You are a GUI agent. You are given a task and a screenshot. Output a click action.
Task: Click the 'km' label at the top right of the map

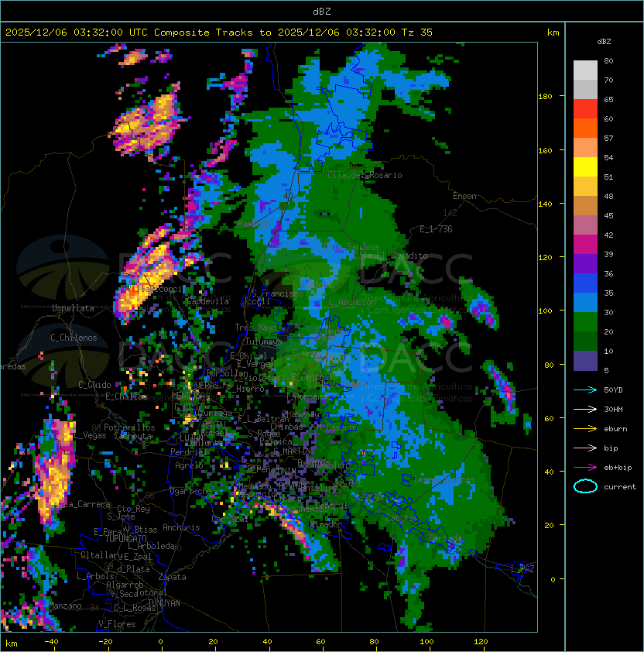pyautogui.click(x=553, y=33)
